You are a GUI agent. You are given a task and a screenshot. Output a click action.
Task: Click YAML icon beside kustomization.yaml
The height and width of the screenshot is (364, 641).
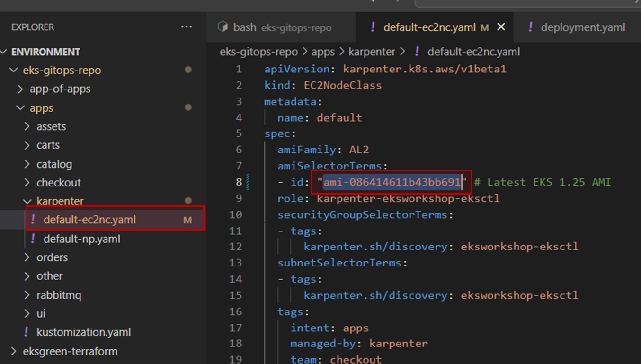[x=26, y=332]
